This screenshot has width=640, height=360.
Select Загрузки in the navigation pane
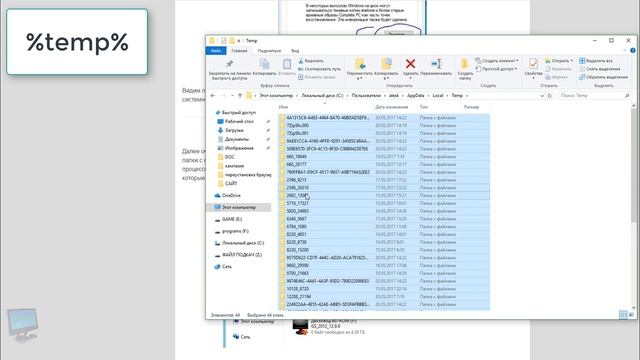(x=234, y=130)
